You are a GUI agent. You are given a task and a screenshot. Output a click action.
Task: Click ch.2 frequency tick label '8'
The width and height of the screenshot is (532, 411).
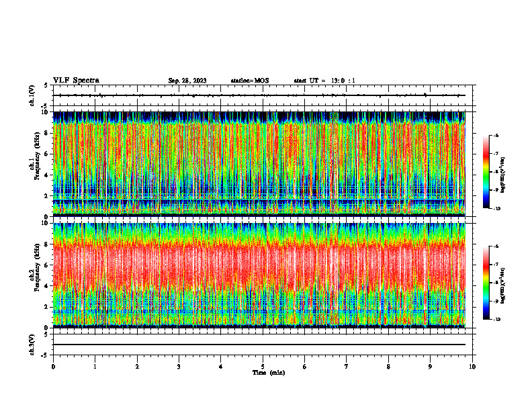pyautogui.click(x=47, y=244)
